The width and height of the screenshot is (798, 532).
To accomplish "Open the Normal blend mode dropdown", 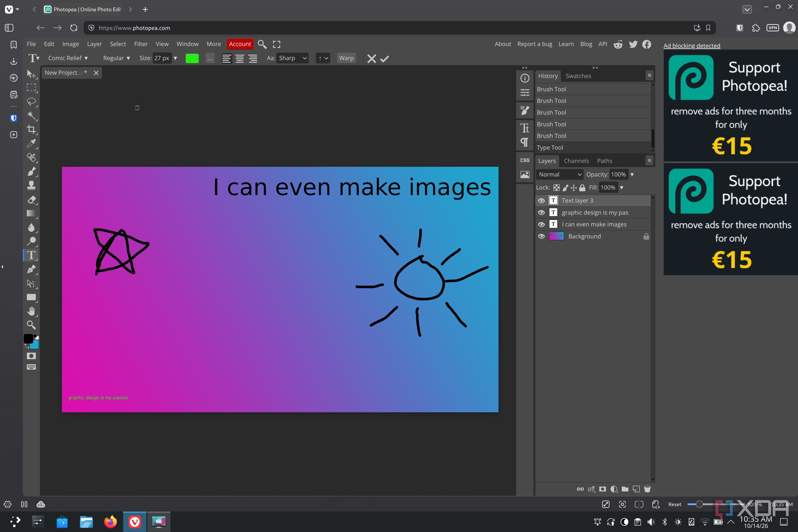I will coord(560,174).
